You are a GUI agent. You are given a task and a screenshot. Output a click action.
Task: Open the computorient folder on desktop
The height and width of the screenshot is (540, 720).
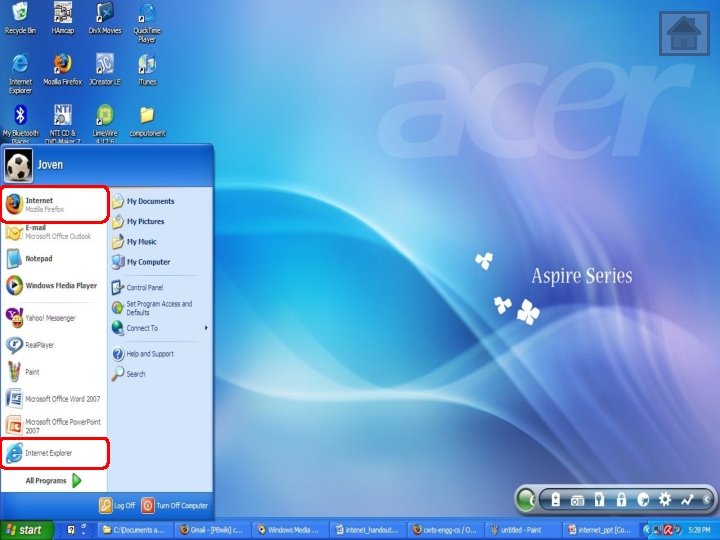click(x=147, y=121)
